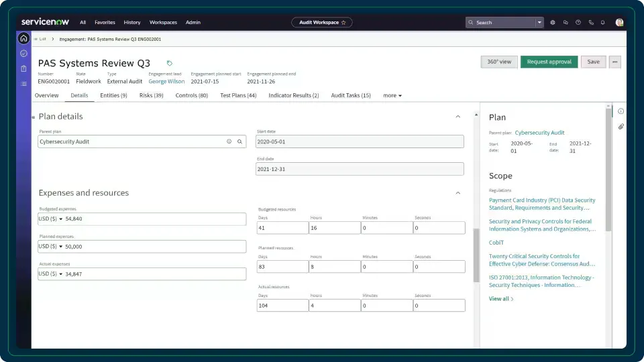Open the Payment Card Industry (PCI) regulation link

tap(542, 204)
